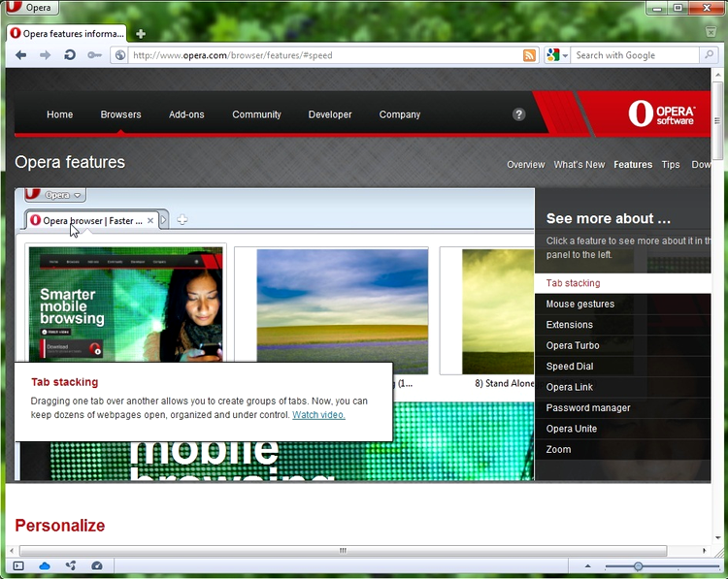The image size is (728, 579).
Task: Click the password wand key icon
Action: pyautogui.click(x=95, y=55)
